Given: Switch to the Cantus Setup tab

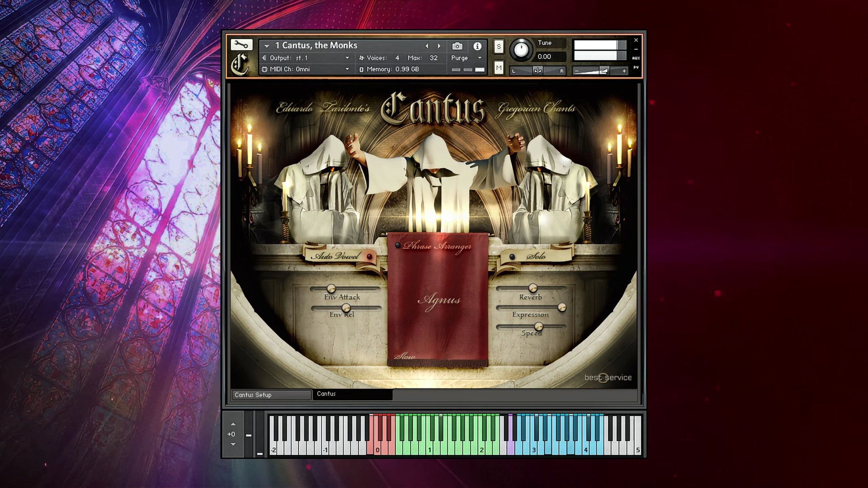Looking at the screenshot, I should (271, 395).
